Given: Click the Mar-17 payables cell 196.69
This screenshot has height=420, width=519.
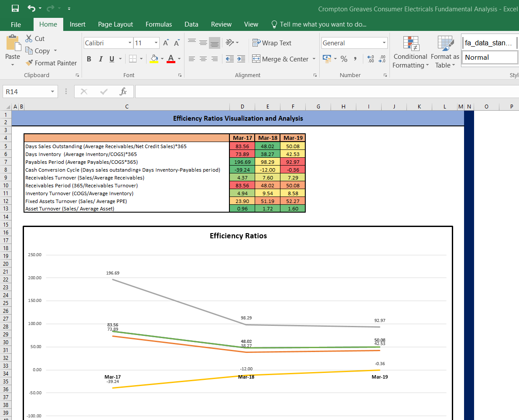Looking at the screenshot, I should point(242,162).
